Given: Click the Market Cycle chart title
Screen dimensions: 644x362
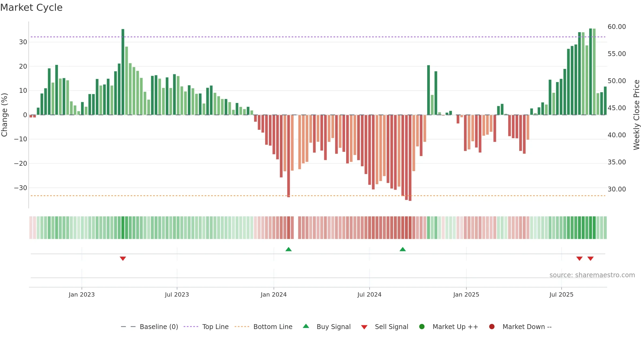Looking at the screenshot, I should pos(31,8).
